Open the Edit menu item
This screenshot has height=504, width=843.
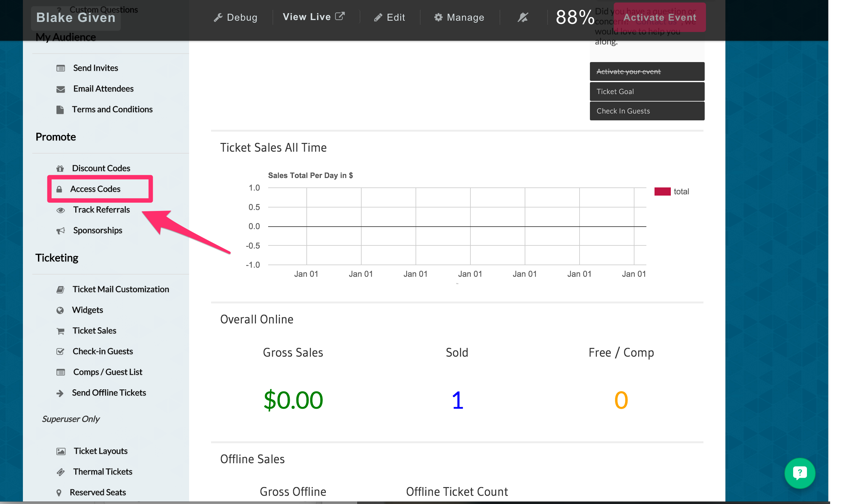click(x=390, y=17)
